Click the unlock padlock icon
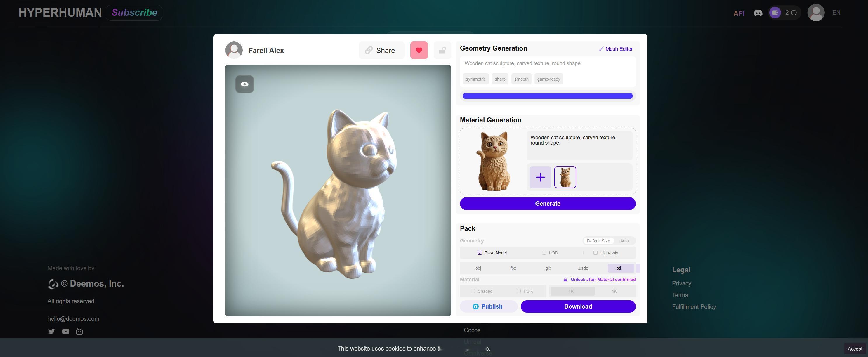Screen dimensions: 868x357 [442, 50]
